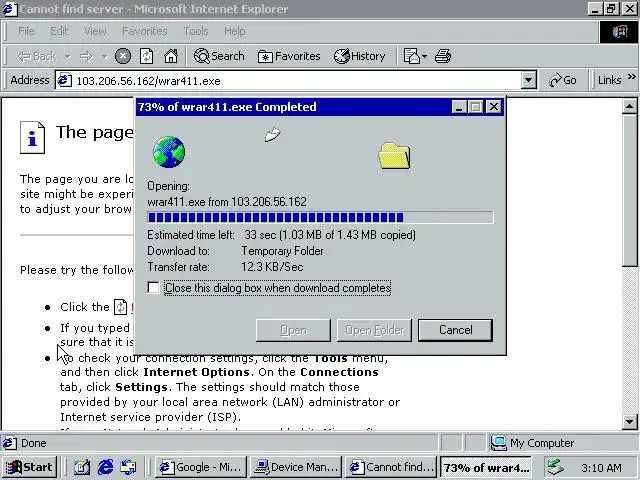Open the Favorites menu
The width and height of the screenshot is (640, 480).
pos(144,31)
